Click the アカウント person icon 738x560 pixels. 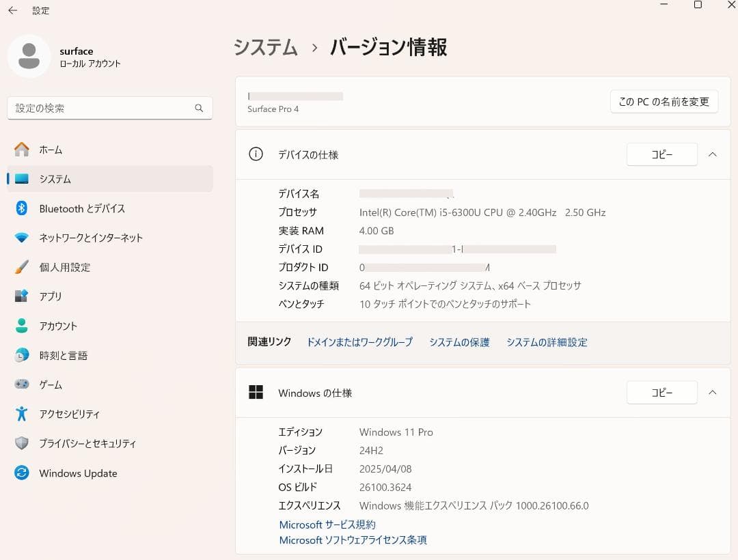click(22, 326)
